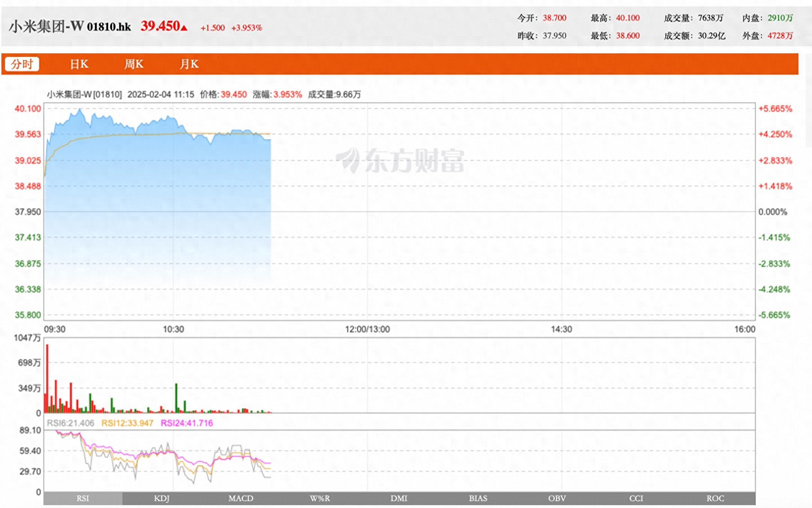The height and width of the screenshot is (508, 812).
Task: Open the 周K weekly candlestick tab
Action: point(134,64)
